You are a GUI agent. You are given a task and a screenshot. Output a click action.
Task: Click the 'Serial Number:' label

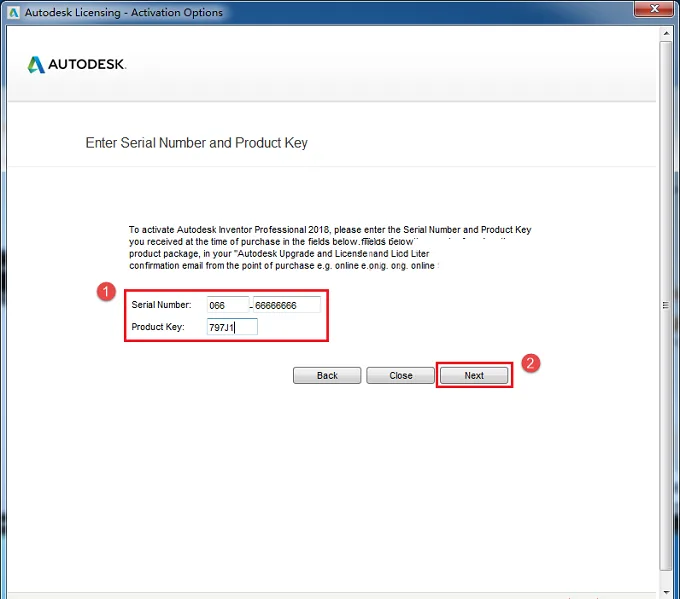161,305
